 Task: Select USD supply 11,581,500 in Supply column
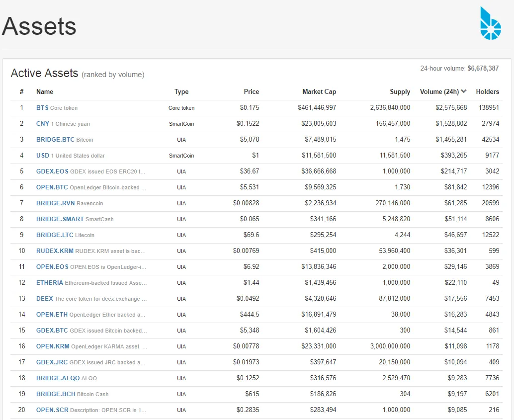coord(395,156)
